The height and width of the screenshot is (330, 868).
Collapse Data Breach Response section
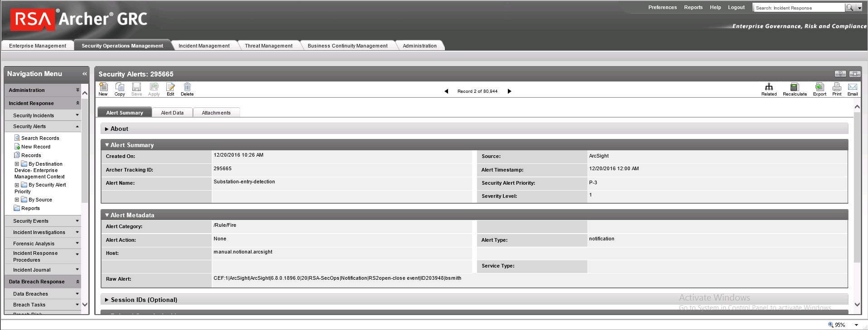point(77,282)
